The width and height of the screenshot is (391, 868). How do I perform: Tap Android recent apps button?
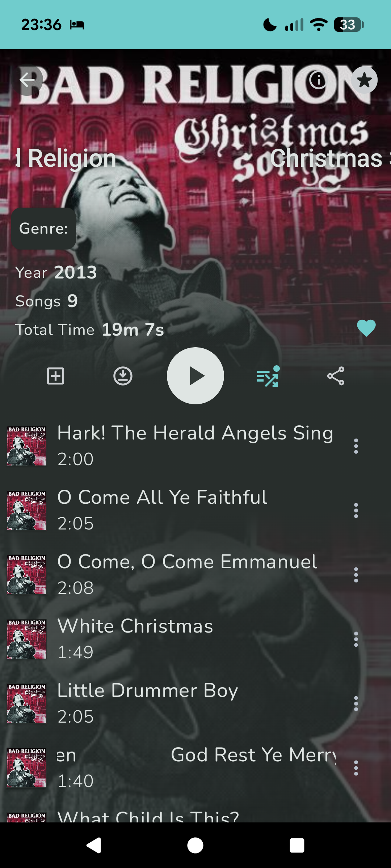pos(297,845)
